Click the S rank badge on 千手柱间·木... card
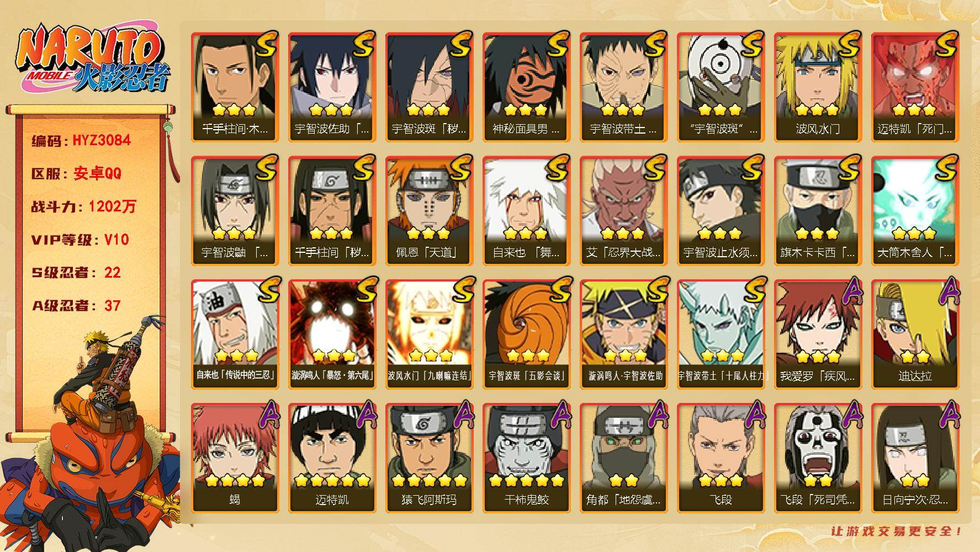 click(266, 44)
